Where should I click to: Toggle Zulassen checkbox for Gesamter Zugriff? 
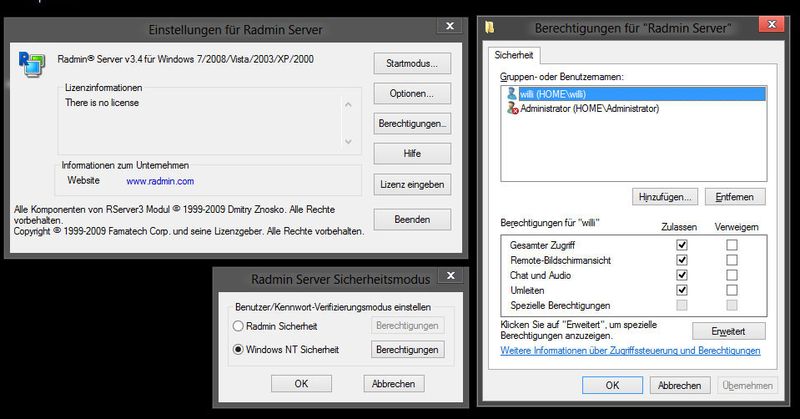[682, 245]
